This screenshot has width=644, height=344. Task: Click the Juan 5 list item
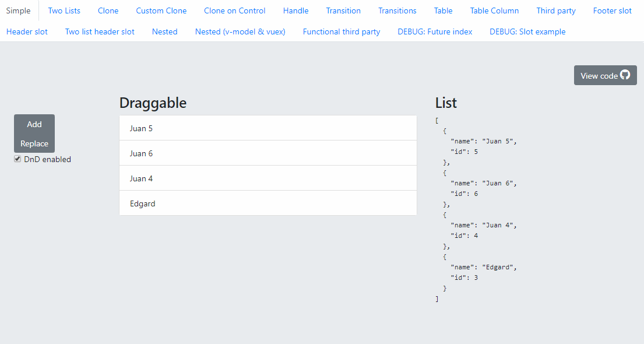tap(268, 128)
